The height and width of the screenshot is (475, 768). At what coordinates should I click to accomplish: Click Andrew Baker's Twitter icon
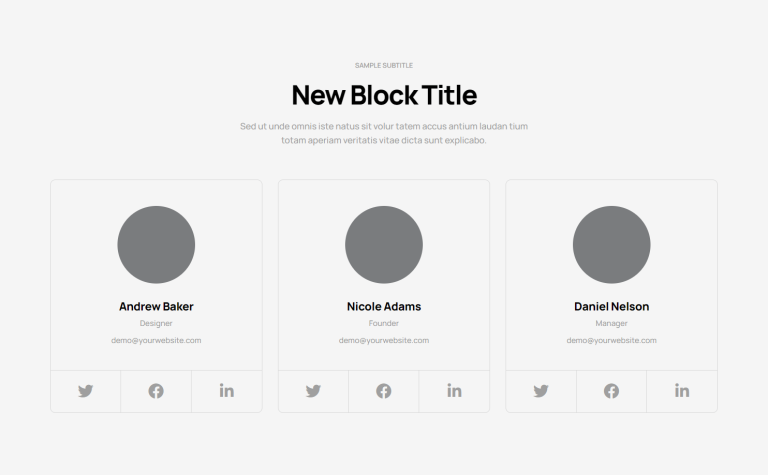[x=85, y=391]
